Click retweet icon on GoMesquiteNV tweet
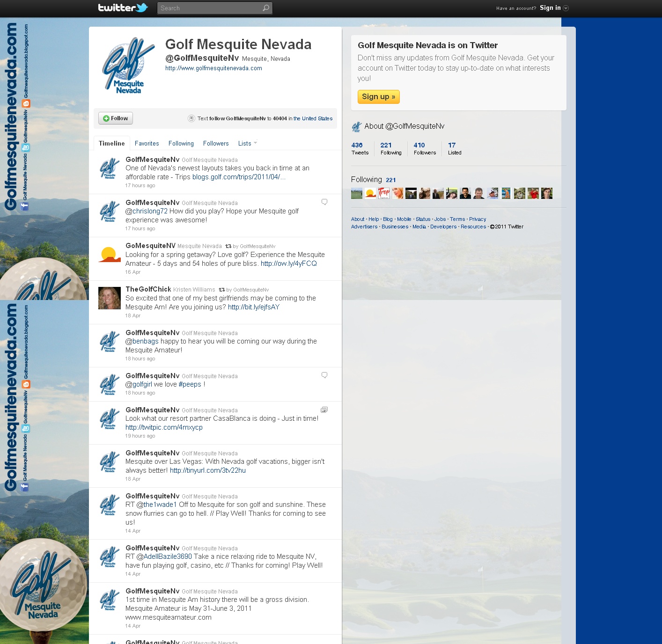The width and height of the screenshot is (662, 644). 228,246
